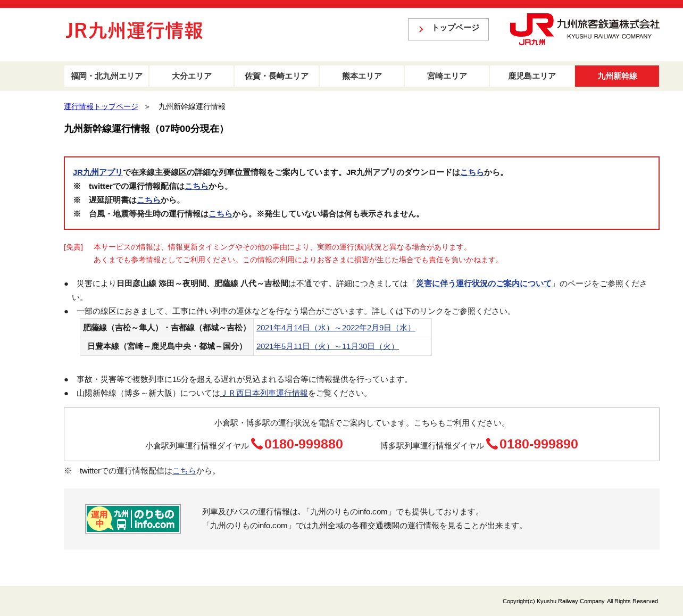Click the JR Kyushu Railway Company logo
This screenshot has width=683, height=616.
(x=584, y=29)
